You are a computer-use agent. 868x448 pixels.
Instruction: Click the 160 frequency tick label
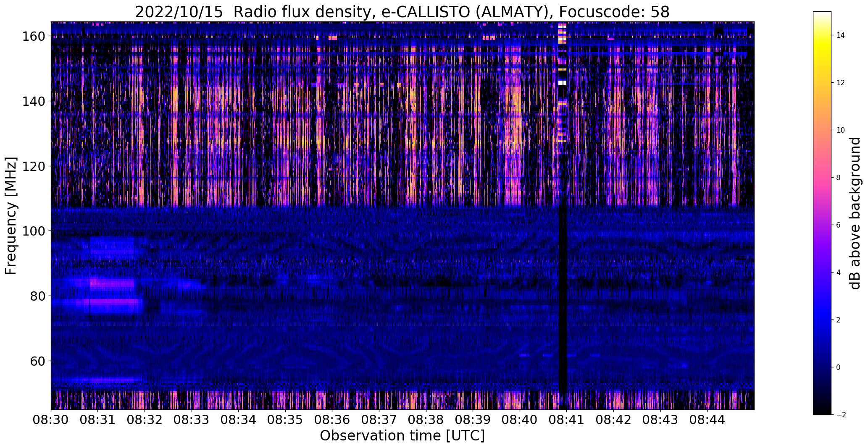(33, 37)
